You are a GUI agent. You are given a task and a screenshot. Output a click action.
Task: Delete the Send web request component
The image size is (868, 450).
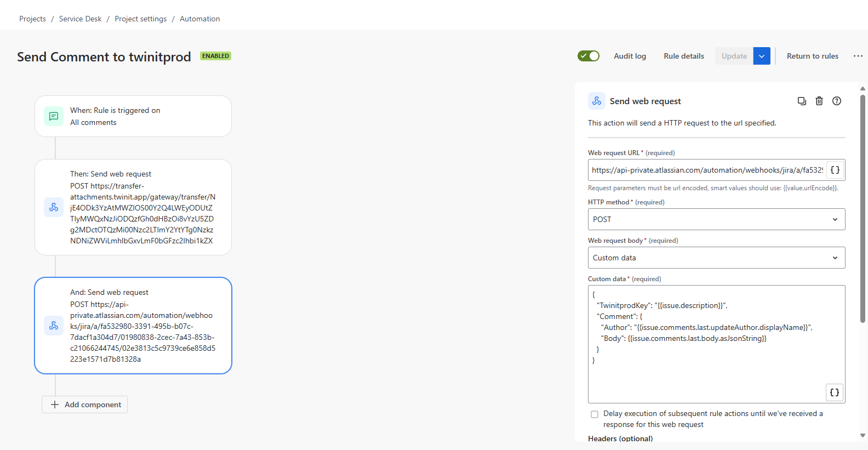click(819, 101)
